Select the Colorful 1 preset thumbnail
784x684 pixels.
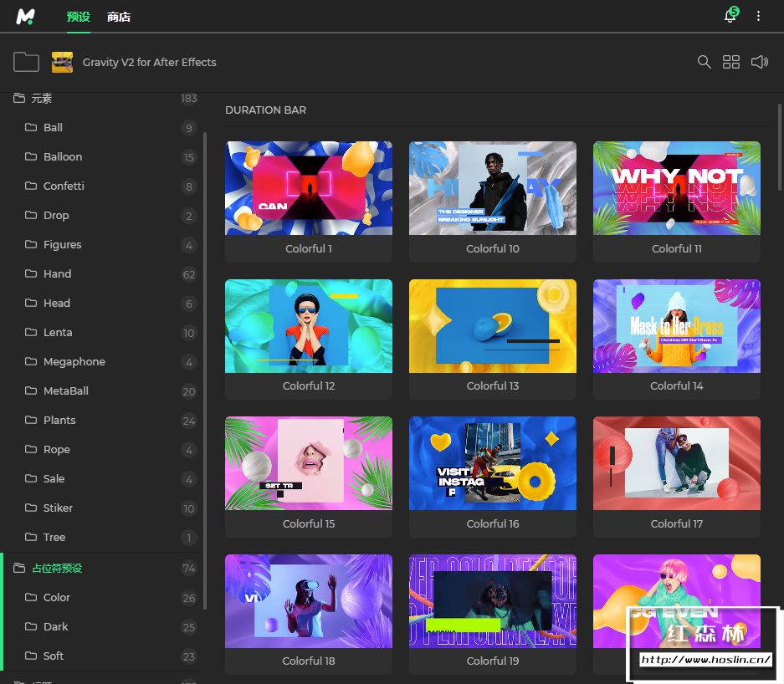tap(308, 188)
